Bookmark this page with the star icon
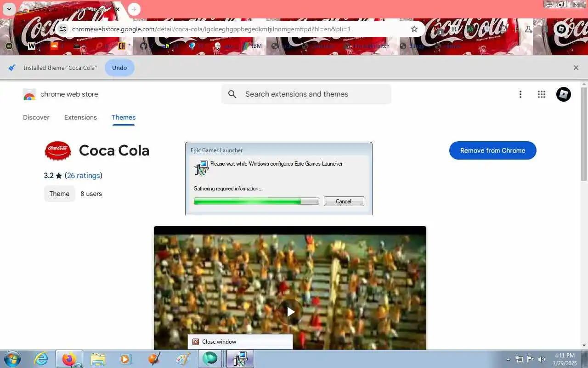Screen dimensions: 588x368 coord(414,29)
